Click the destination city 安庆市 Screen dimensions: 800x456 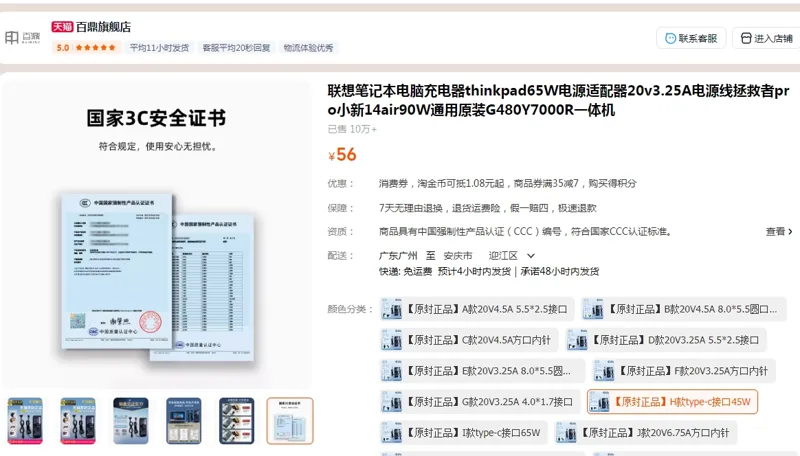click(x=458, y=256)
